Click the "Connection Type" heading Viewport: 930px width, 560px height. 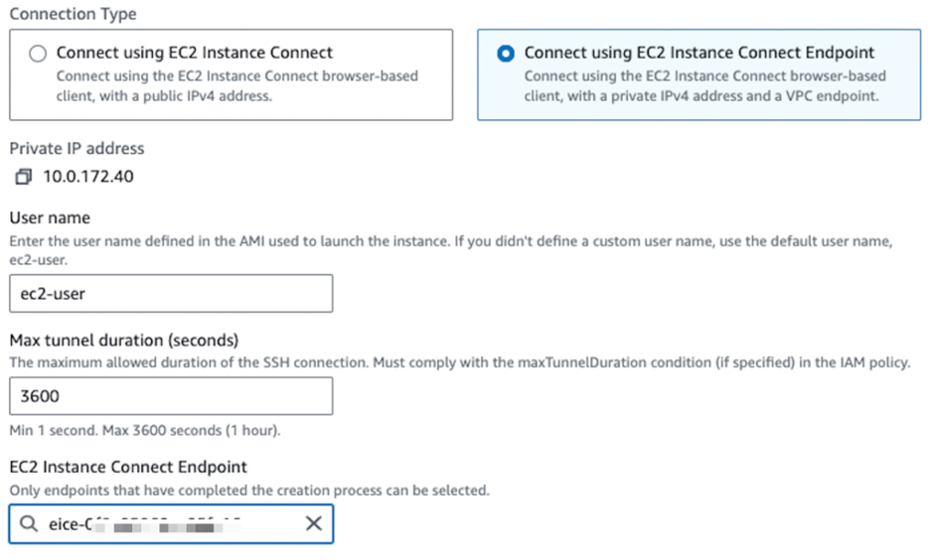(74, 14)
